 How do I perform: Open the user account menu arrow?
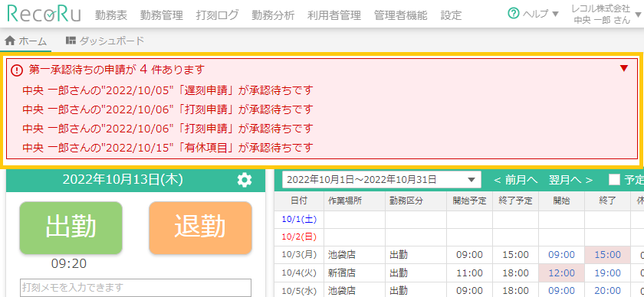(638, 15)
